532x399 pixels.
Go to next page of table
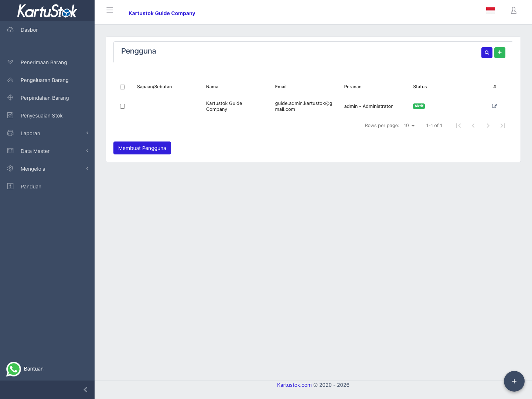click(x=488, y=126)
